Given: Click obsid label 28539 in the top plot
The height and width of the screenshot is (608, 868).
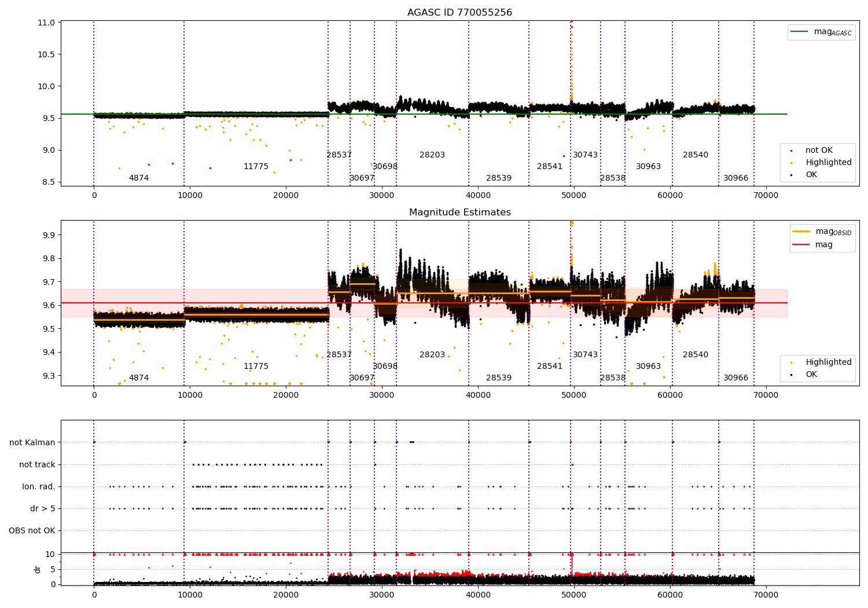Looking at the screenshot, I should pyautogui.click(x=499, y=178).
